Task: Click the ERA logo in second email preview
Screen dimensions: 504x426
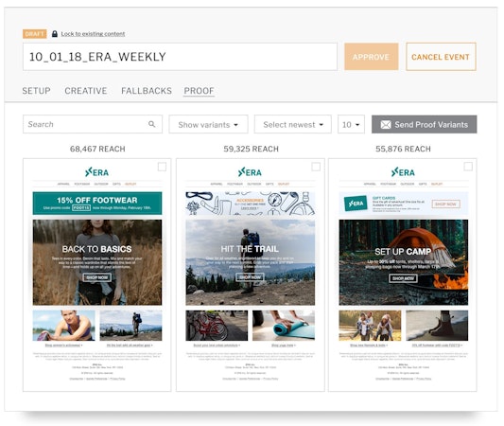Action: (x=250, y=172)
